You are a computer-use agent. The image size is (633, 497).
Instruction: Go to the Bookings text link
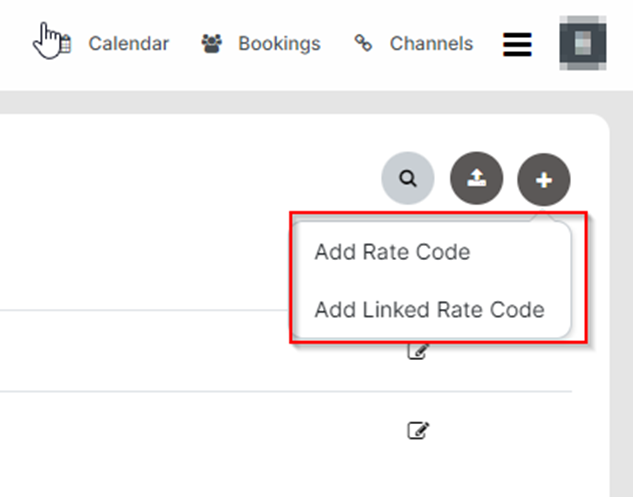pyautogui.click(x=279, y=44)
